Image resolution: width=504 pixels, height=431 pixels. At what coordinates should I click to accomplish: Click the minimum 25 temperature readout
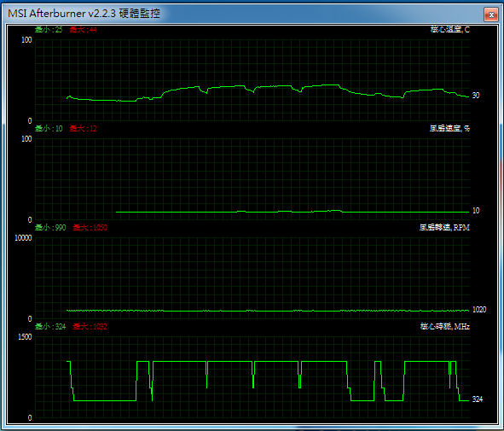click(x=49, y=30)
